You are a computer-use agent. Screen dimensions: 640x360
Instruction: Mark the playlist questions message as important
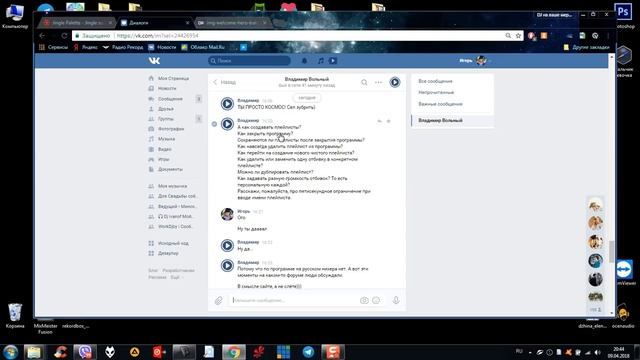point(389,121)
